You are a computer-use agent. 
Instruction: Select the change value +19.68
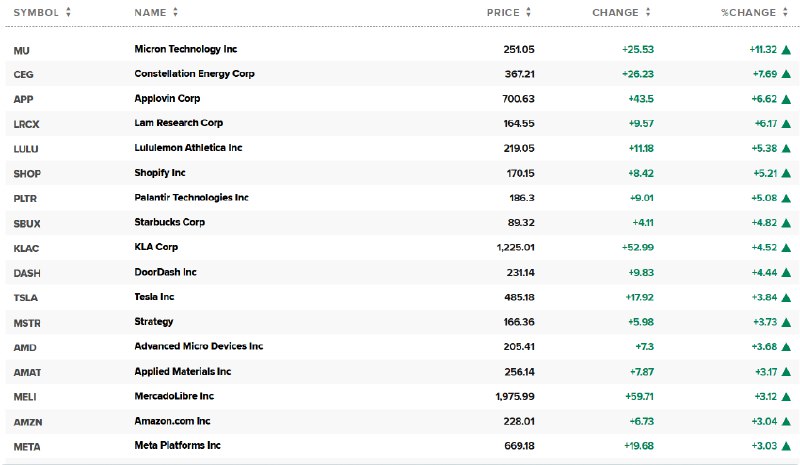639,446
